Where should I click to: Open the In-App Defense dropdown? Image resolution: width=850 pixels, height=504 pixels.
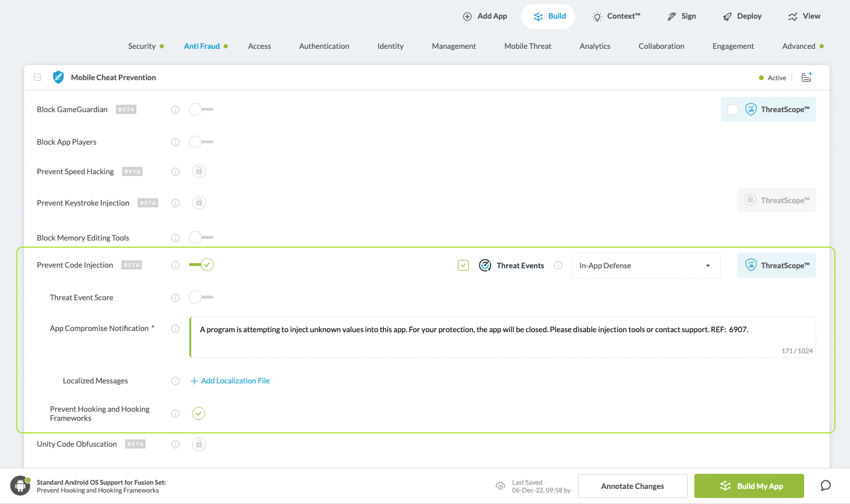645,266
